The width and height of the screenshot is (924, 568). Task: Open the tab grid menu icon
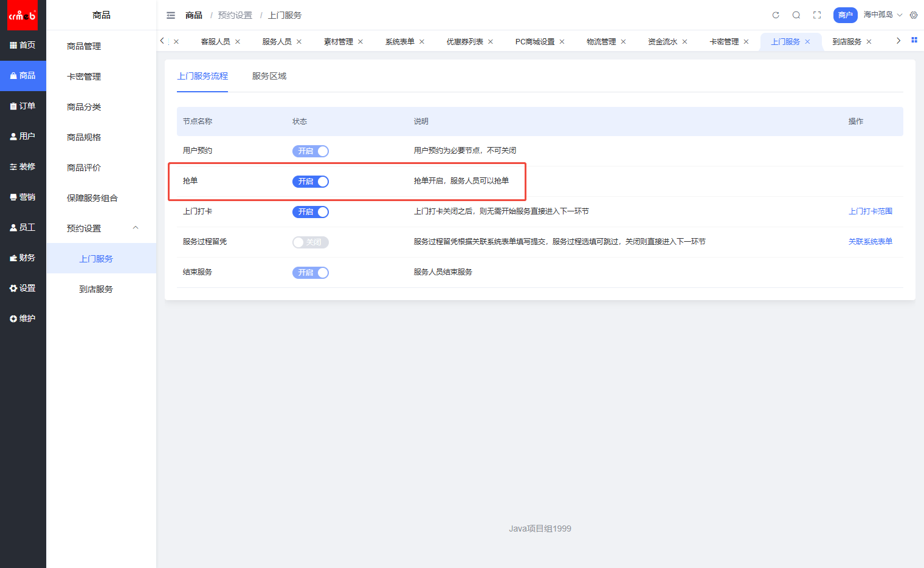click(x=914, y=40)
